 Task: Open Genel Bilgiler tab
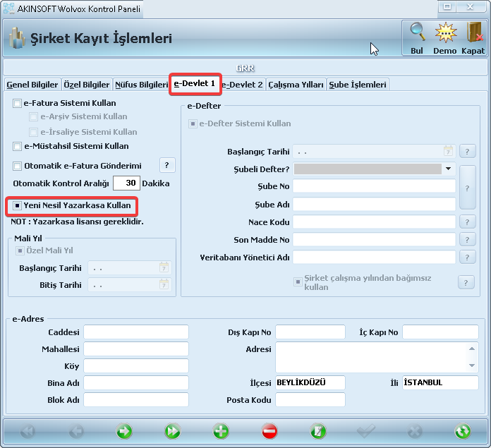click(32, 85)
